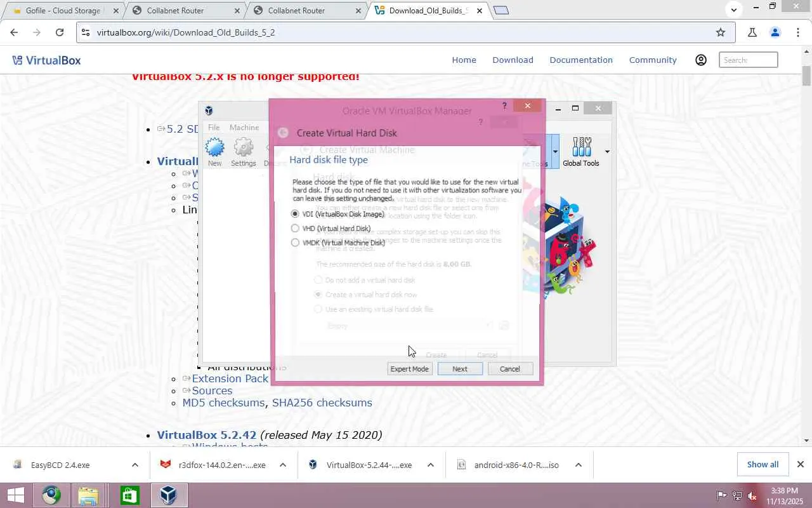Open the VirtualBox 5.2.42 heading link

click(x=207, y=435)
